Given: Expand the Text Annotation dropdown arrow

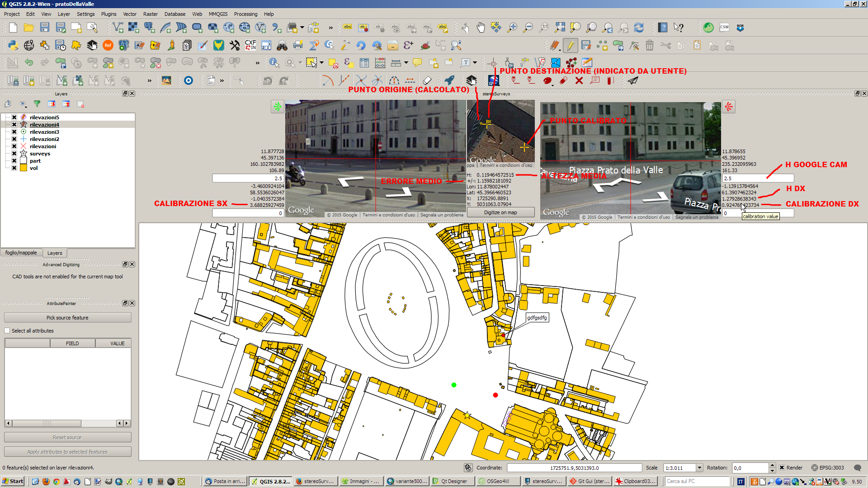Looking at the screenshot, I should [475, 63].
